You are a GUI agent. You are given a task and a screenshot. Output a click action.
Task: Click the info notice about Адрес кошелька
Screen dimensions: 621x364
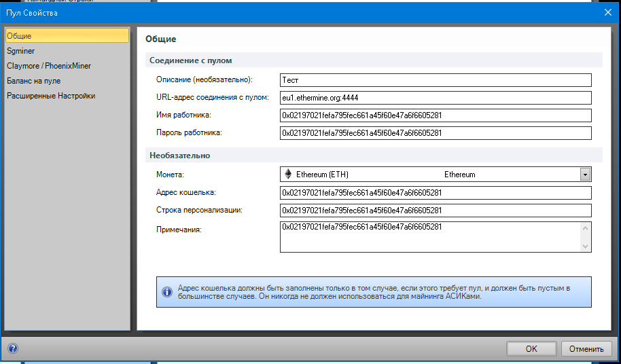click(x=374, y=292)
